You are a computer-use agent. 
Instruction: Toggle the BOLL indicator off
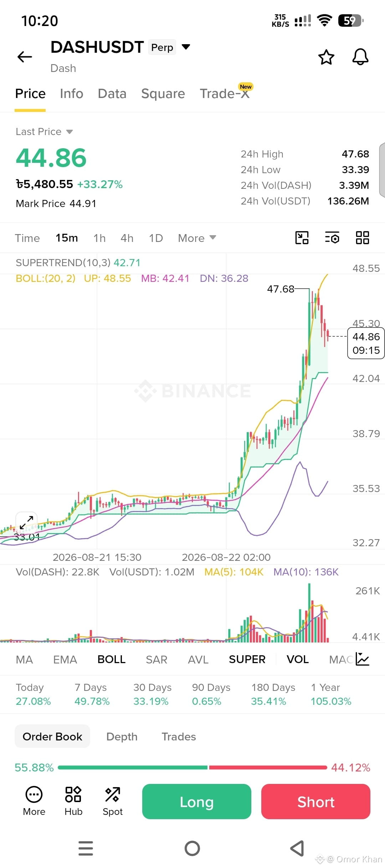coord(112,660)
